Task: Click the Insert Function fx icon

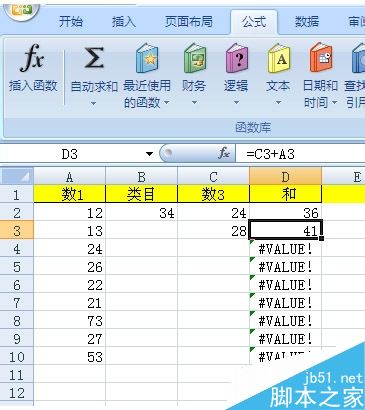Action: 32,59
